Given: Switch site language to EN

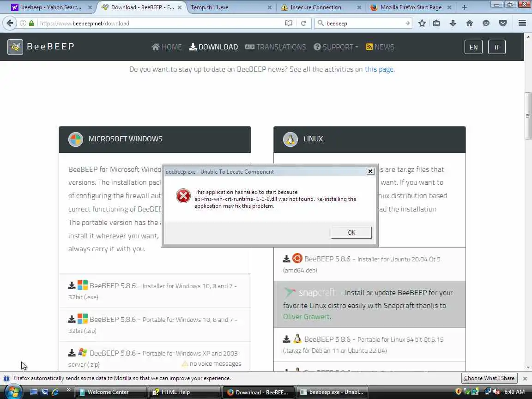Looking at the screenshot, I should coord(473,47).
